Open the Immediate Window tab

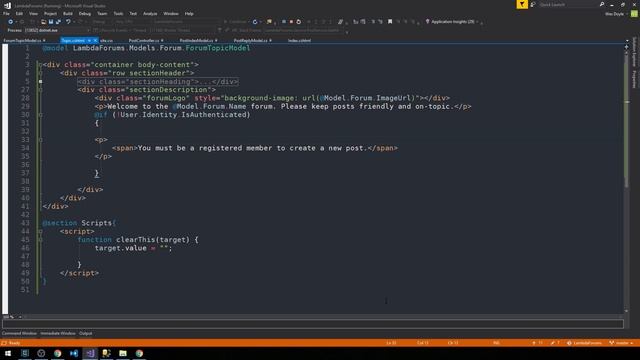(58, 333)
